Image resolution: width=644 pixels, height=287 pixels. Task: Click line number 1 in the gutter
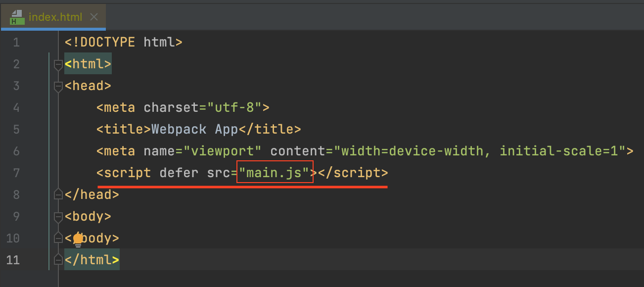coord(16,42)
